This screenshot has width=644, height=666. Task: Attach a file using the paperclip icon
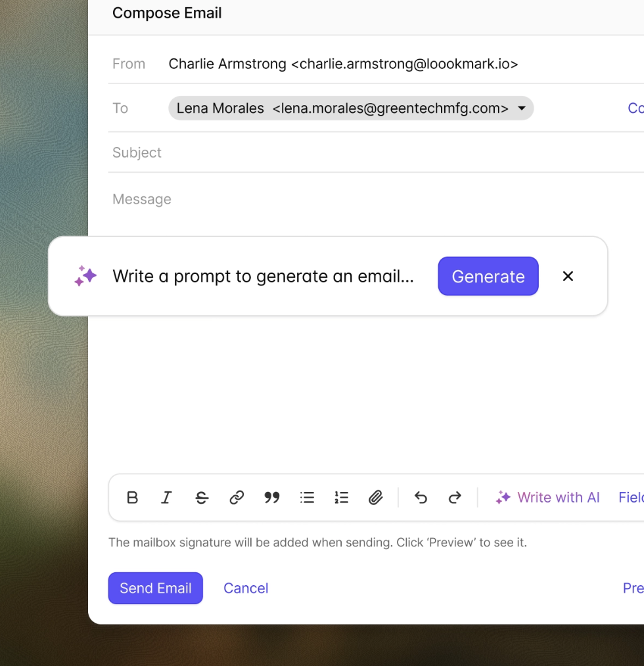376,497
